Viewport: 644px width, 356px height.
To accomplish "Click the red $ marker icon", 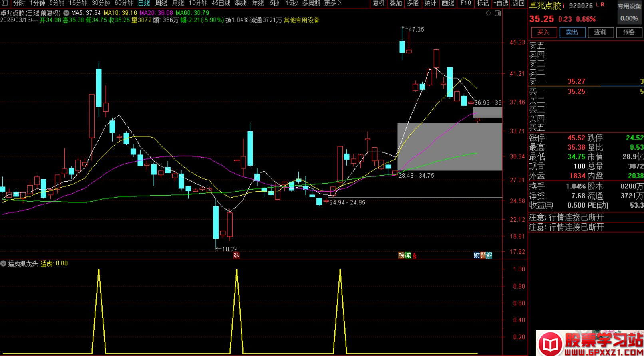I will click(x=415, y=256).
